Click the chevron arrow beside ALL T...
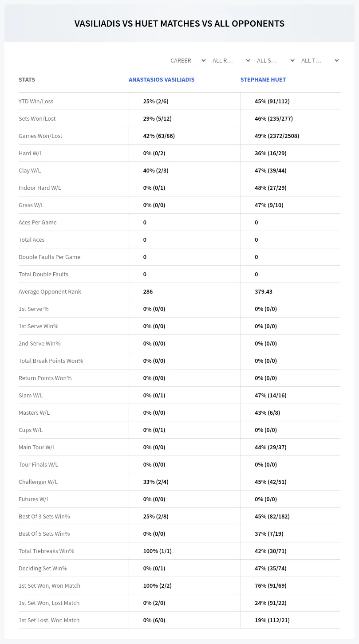359x644 pixels. [x=336, y=60]
